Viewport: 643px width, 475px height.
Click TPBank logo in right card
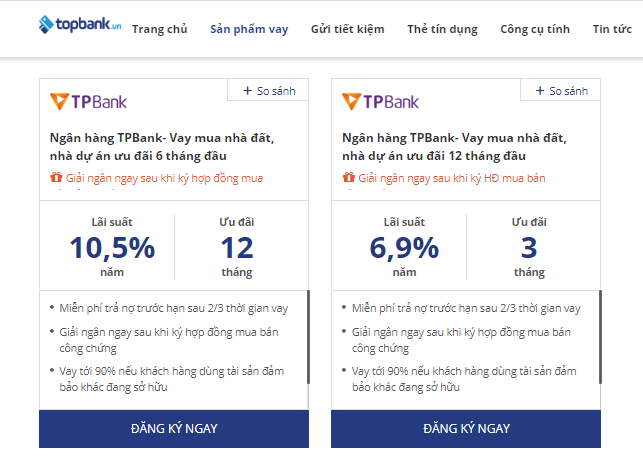[381, 101]
